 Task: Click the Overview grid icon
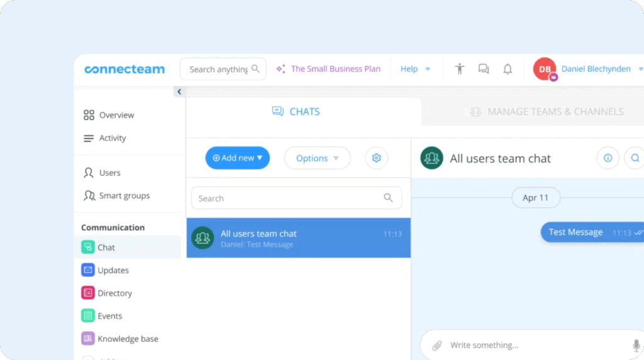(x=89, y=115)
